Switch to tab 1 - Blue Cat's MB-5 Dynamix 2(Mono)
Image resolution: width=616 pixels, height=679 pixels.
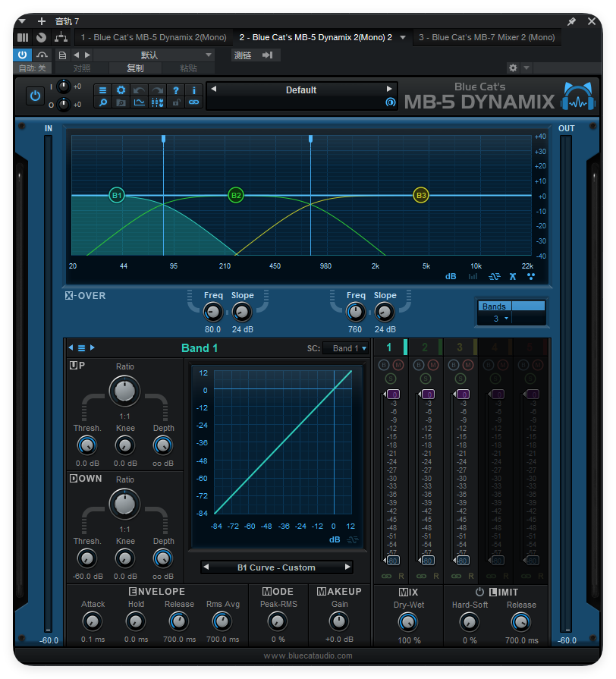pyautogui.click(x=154, y=38)
